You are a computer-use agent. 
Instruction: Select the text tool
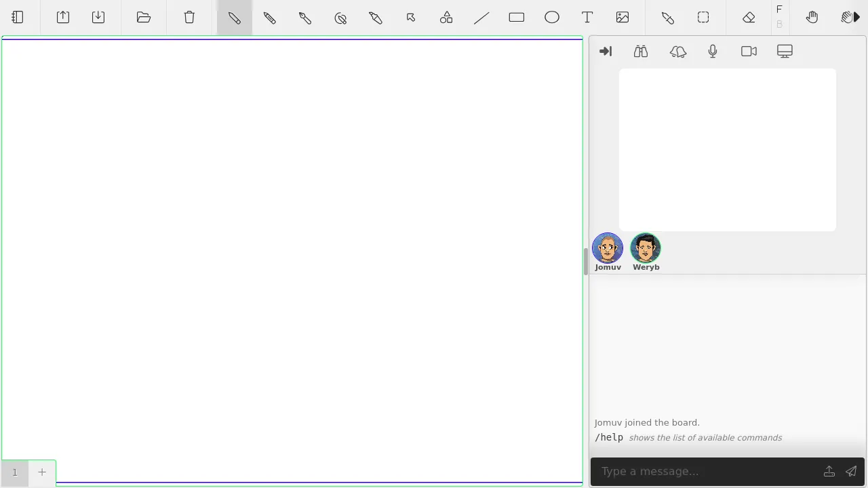[x=587, y=17]
